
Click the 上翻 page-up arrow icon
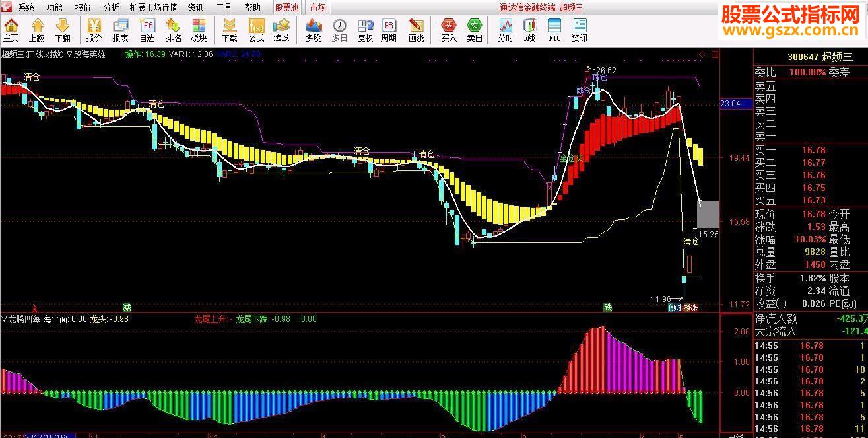(37, 30)
